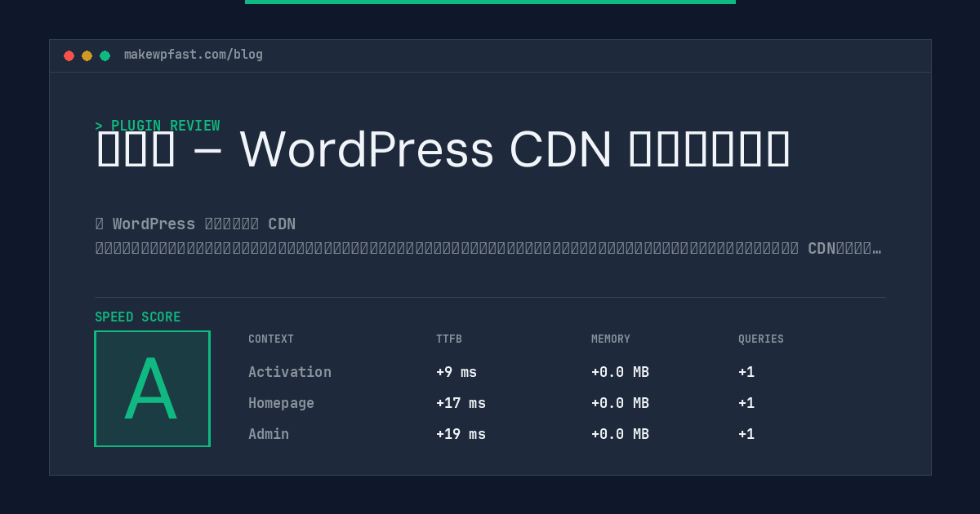Click the WordPress CDN headline
980x514 pixels.
[443, 150]
